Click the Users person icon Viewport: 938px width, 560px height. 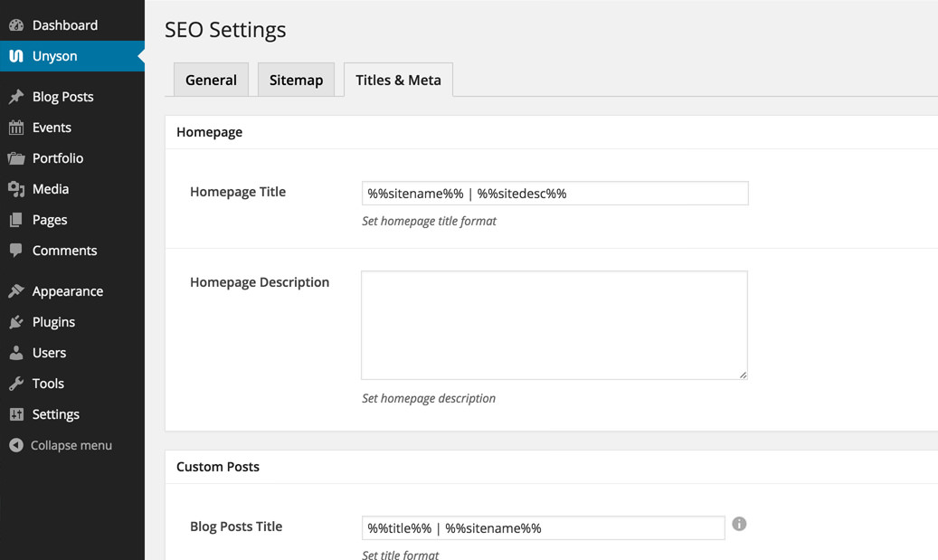[x=16, y=353]
